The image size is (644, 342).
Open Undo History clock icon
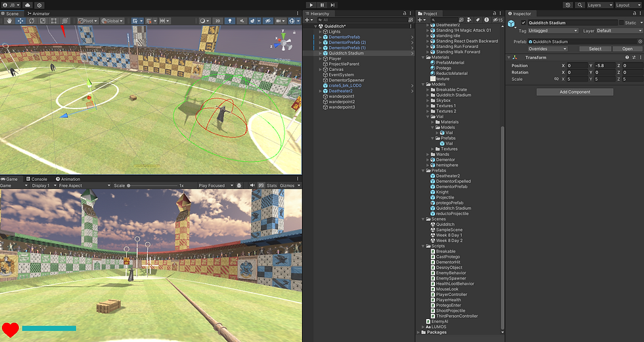coord(568,5)
